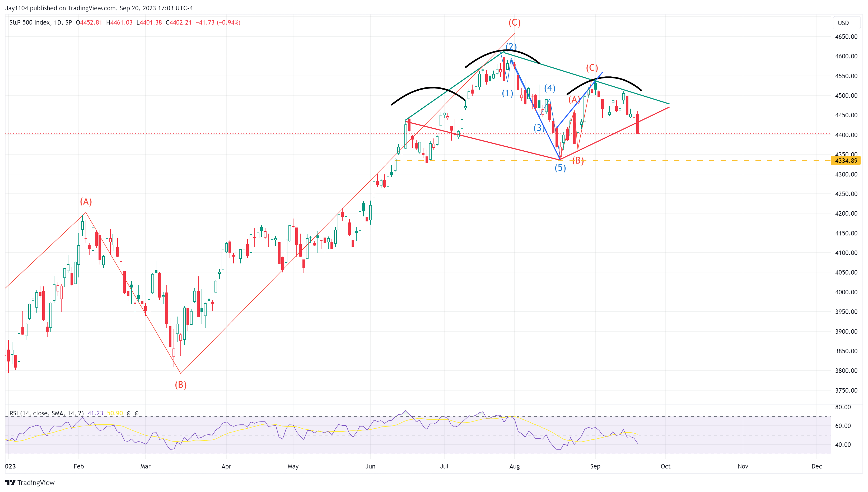Viewport: 868px width, 492px height.
Task: Click the 4000.00 price axis label
Action: tap(846, 292)
